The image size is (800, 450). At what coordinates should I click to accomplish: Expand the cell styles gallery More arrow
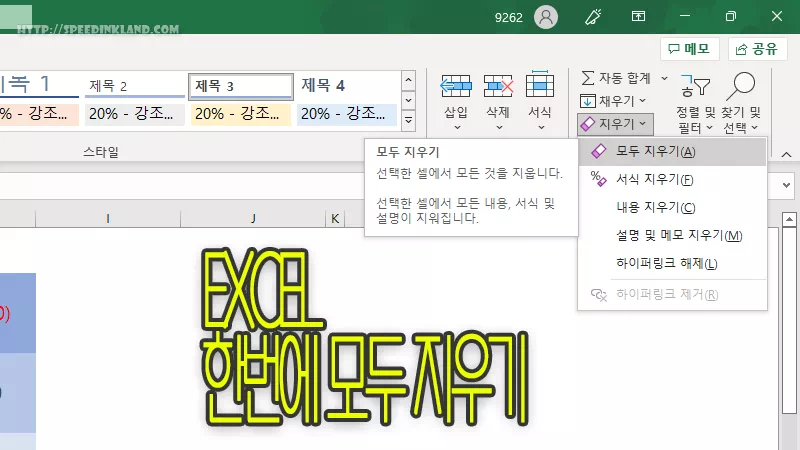click(408, 120)
